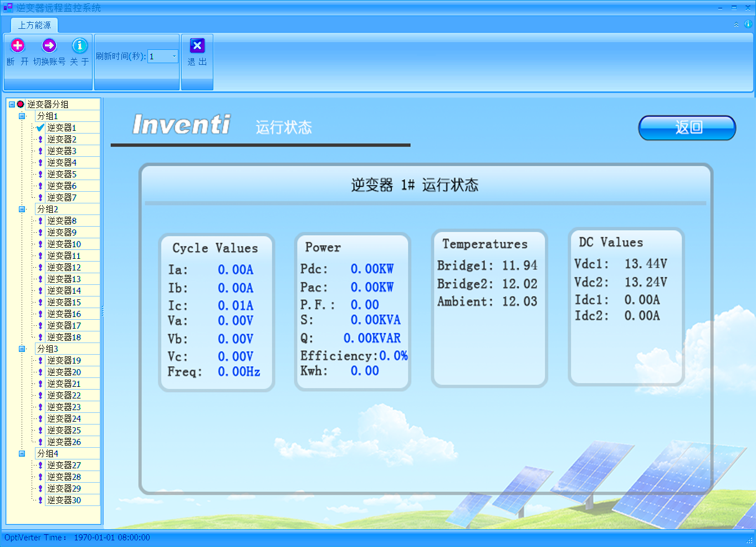
Task: Click the 分组4 group label
Action: [48, 454]
